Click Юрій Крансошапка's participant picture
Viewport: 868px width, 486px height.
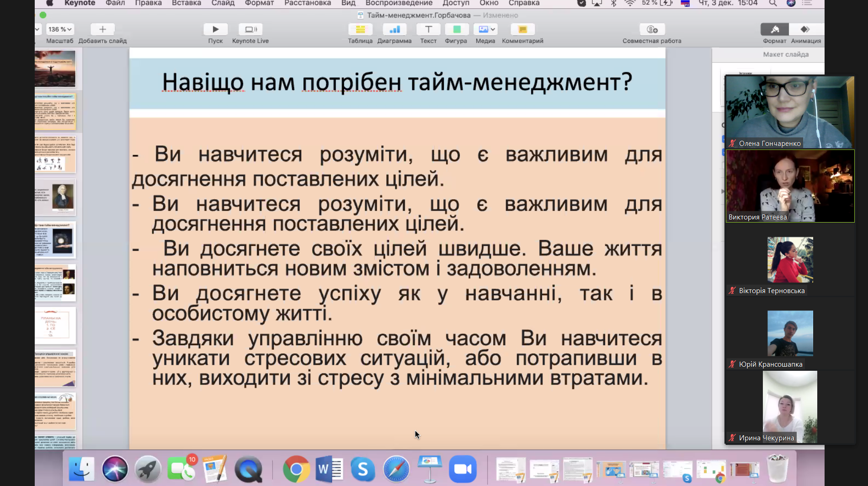pyautogui.click(x=790, y=333)
